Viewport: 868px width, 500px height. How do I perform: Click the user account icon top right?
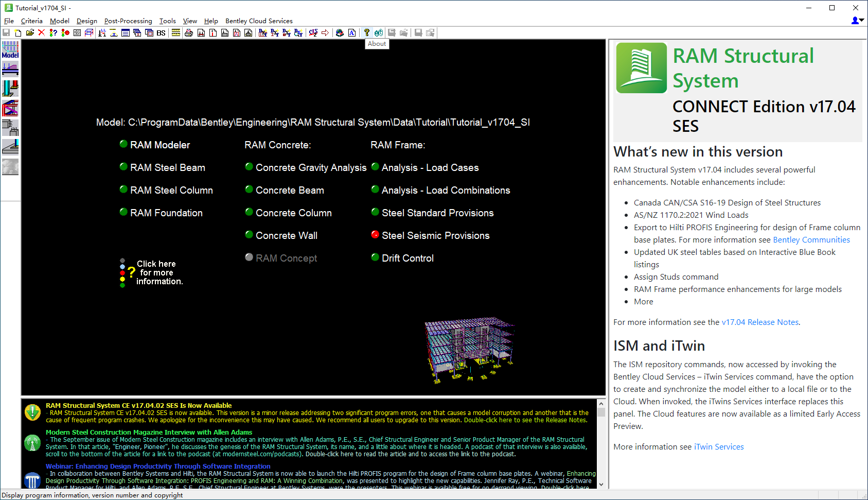click(x=857, y=20)
